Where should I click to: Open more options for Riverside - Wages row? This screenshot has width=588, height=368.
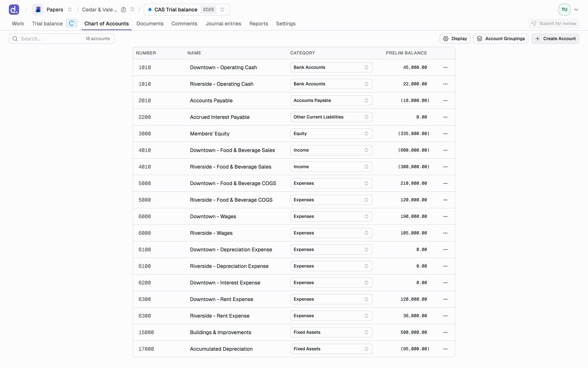(x=445, y=233)
